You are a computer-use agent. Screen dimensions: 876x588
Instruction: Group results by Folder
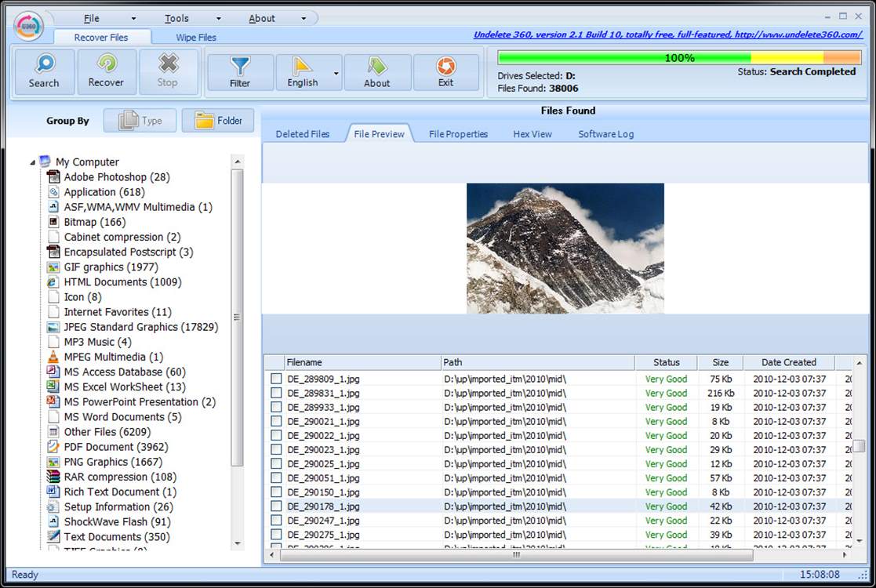pyautogui.click(x=218, y=121)
